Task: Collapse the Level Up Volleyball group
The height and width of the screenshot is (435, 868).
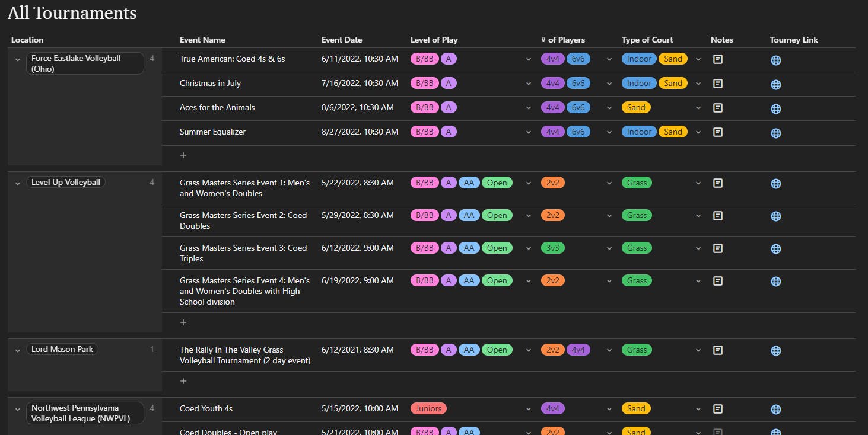Action: (x=18, y=184)
